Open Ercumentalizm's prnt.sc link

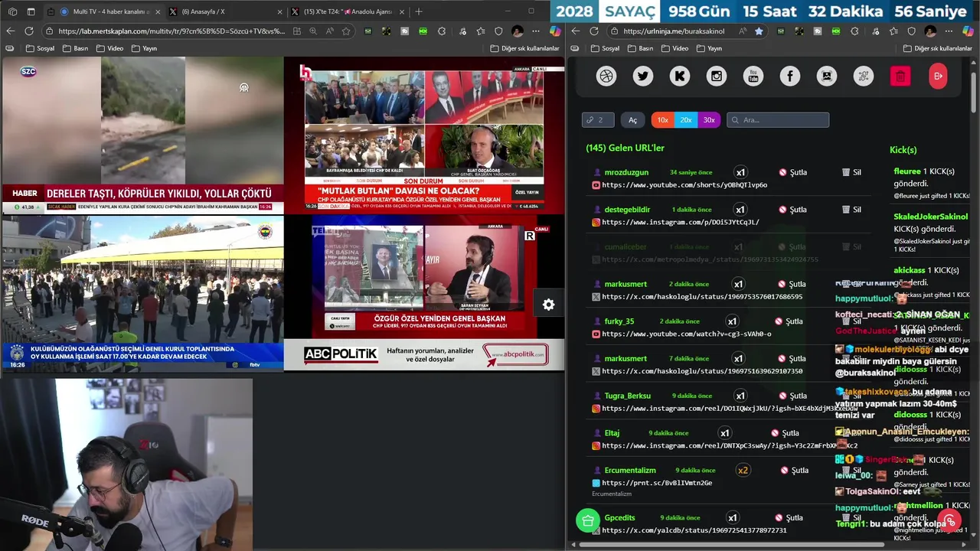pos(657,484)
